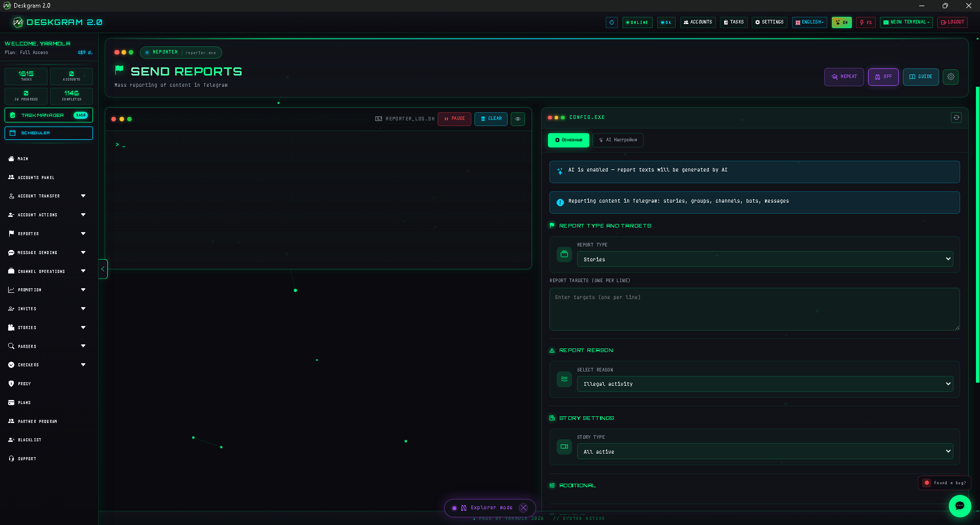980x525 pixels.
Task: Close the Explorer mode pill
Action: [x=523, y=508]
